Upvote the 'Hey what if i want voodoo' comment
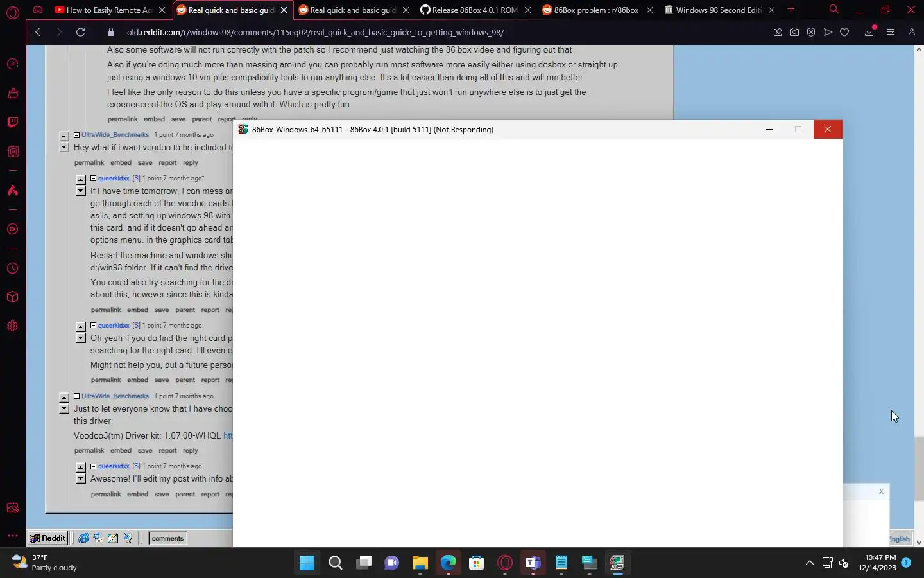 coord(64,136)
